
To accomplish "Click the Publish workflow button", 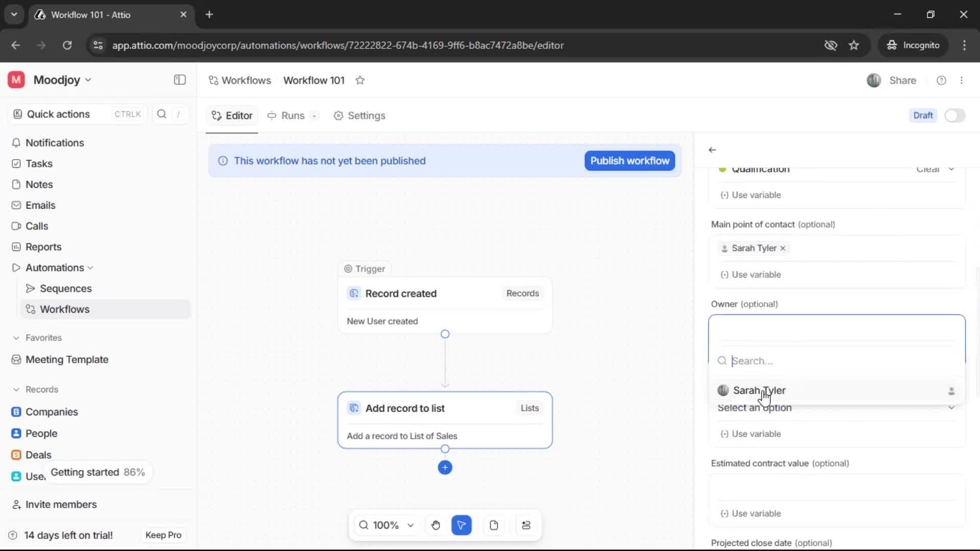I will pyautogui.click(x=629, y=161).
